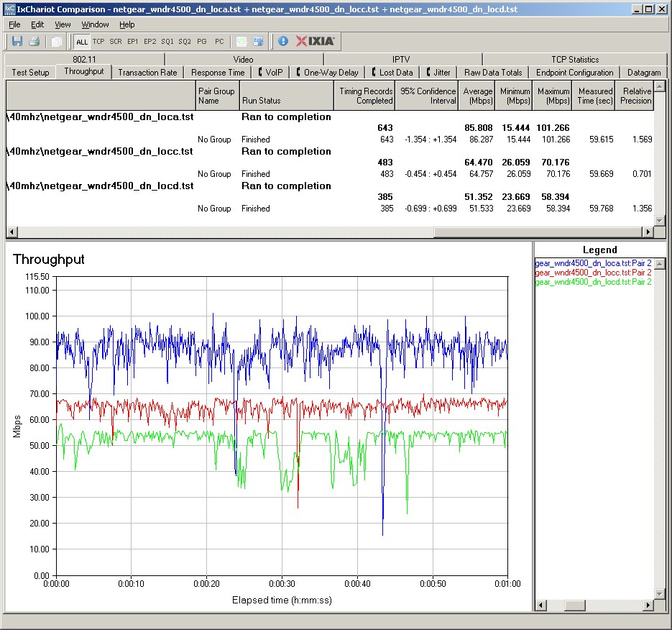
Task: Print results using the printer icon
Action: click(34, 41)
